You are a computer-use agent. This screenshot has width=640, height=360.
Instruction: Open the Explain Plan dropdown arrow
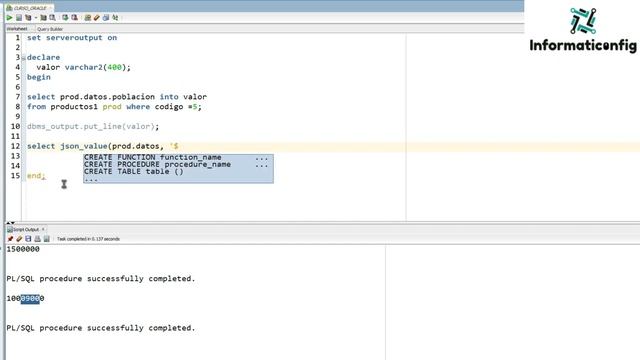click(36, 18)
